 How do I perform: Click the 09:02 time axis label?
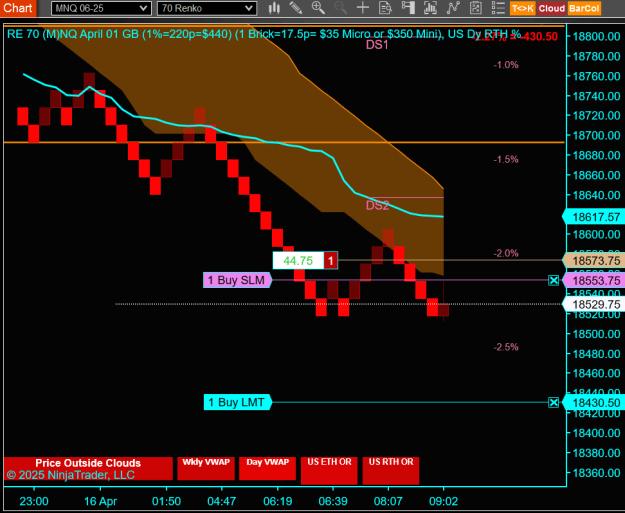443,501
